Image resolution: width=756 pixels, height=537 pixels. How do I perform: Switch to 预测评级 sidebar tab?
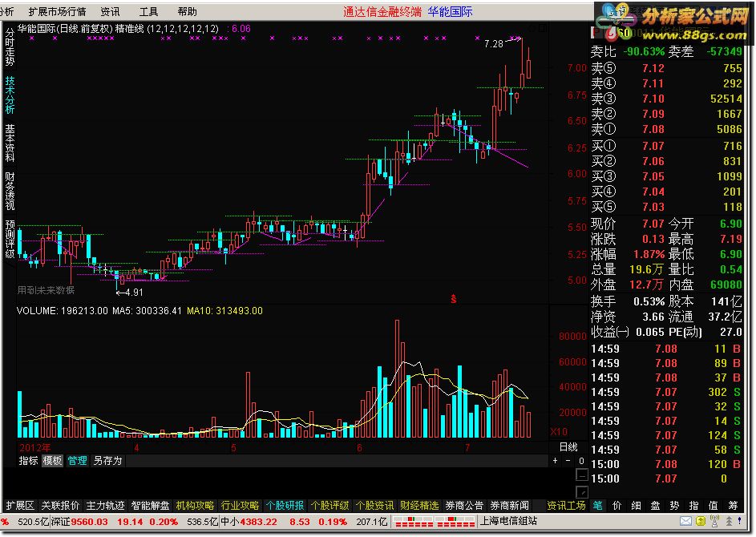(x=10, y=239)
